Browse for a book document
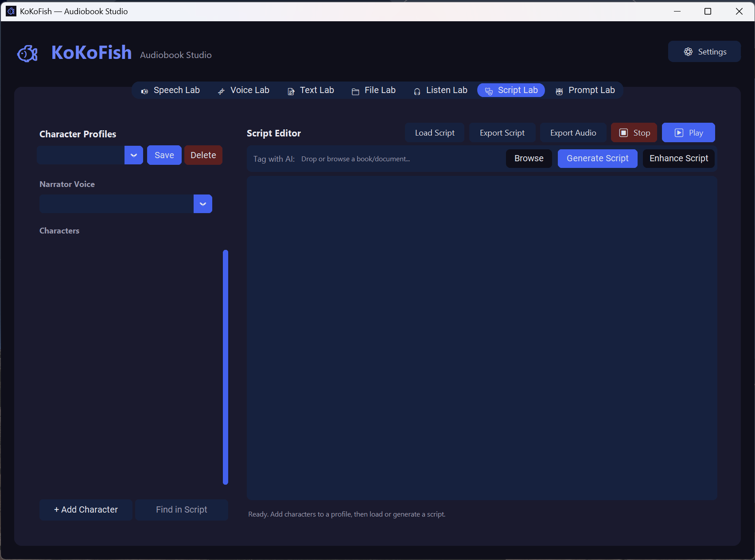755x560 pixels. (529, 159)
